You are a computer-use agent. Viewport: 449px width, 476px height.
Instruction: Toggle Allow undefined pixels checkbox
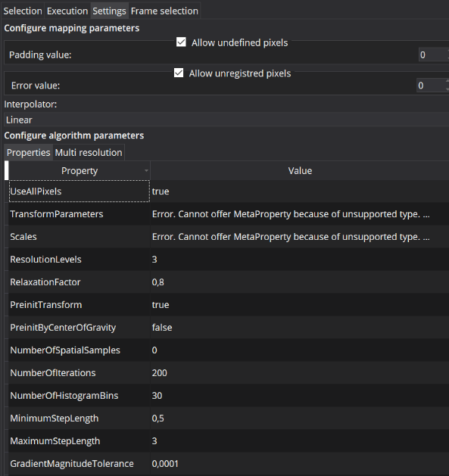[181, 42]
